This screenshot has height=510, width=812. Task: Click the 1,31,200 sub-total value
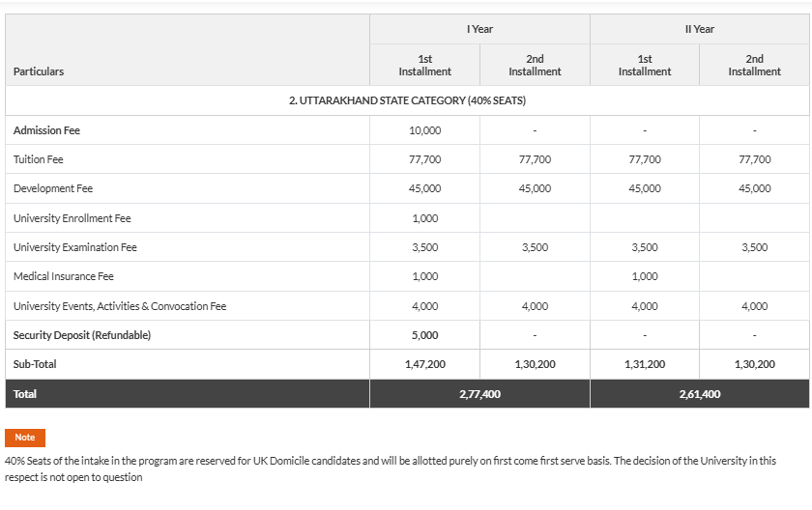coord(645,364)
